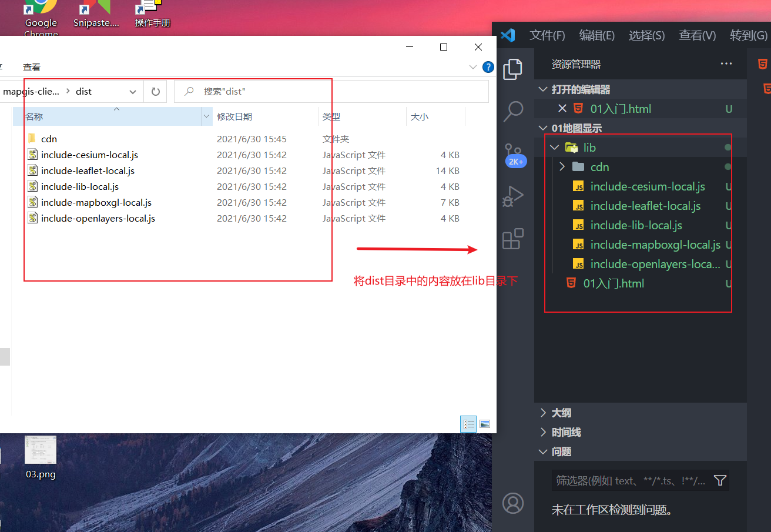The height and width of the screenshot is (532, 771).
Task: Open the 编辑(E) menu in VS Code
Action: point(596,35)
